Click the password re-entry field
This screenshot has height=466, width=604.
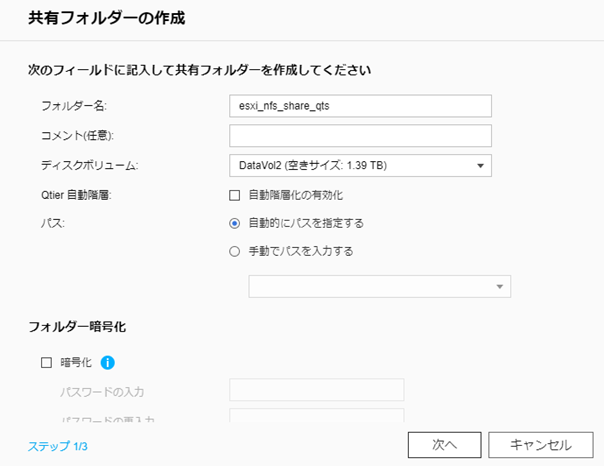316,417
